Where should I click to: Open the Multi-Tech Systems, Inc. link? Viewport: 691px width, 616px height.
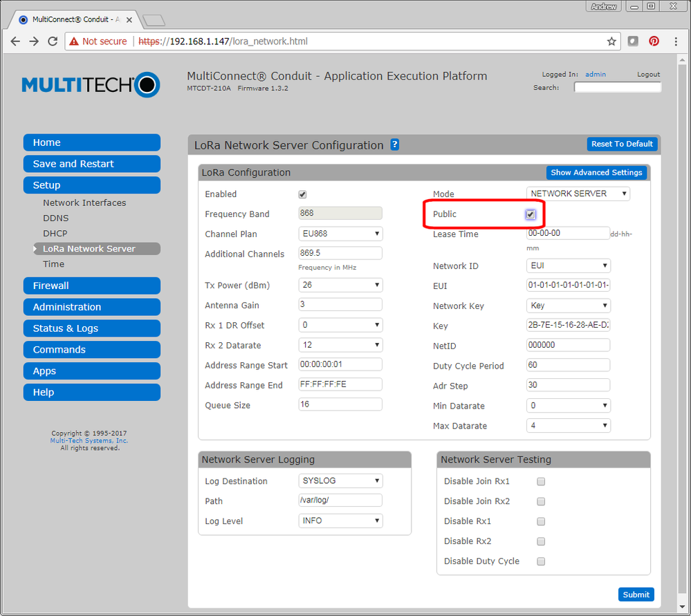(x=89, y=440)
